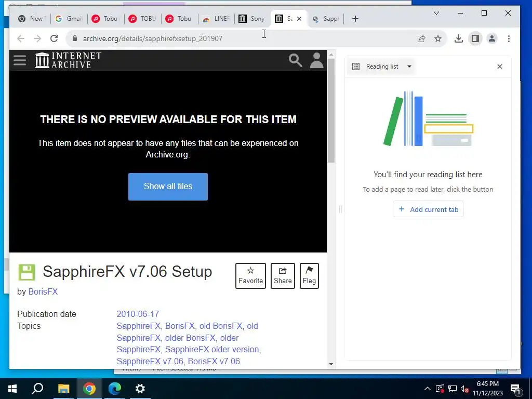The image size is (532, 399).
Task: Click the Share button for this item
Action: 283,275
